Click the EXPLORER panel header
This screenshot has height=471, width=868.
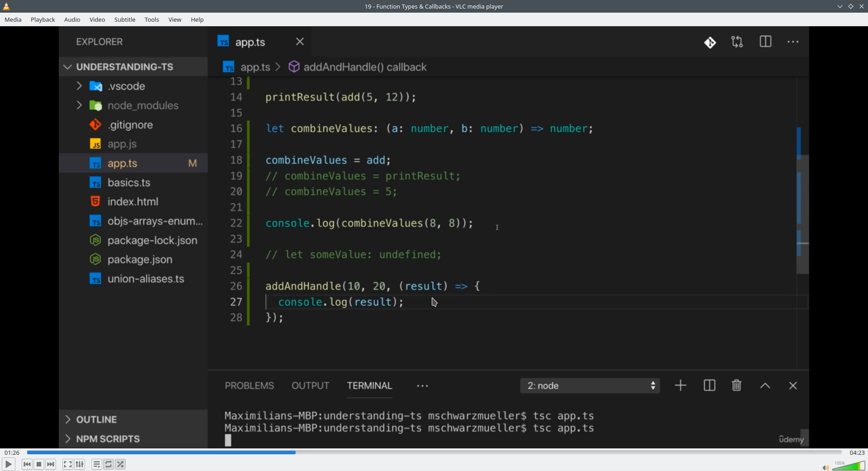99,42
